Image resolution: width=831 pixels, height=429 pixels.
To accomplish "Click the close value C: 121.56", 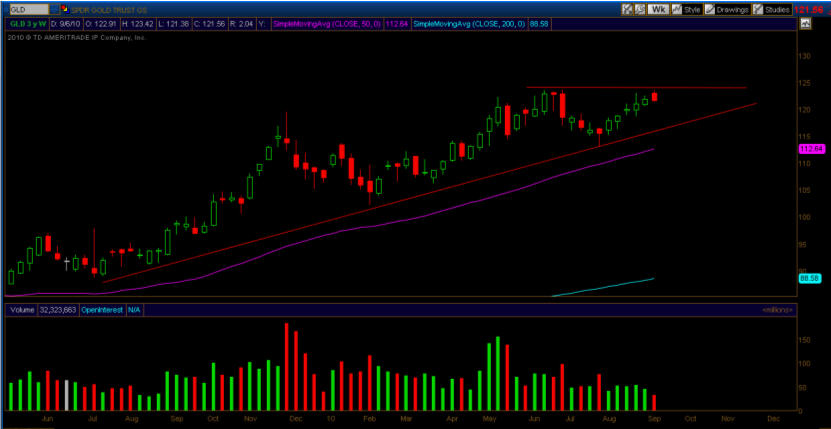I will coord(210,23).
